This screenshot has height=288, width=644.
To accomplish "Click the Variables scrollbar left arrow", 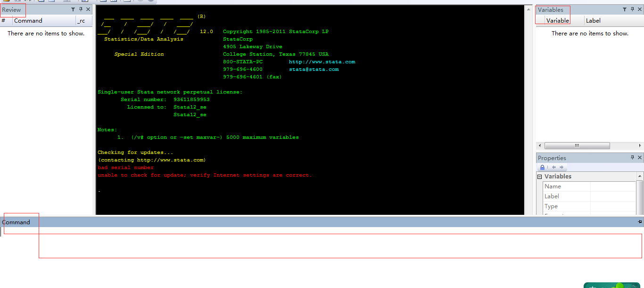I will (540, 146).
